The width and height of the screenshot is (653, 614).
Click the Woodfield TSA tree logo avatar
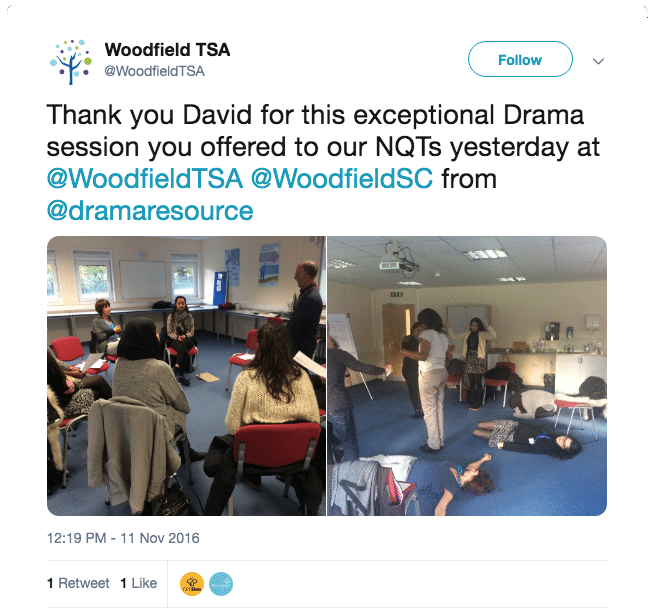(x=70, y=61)
